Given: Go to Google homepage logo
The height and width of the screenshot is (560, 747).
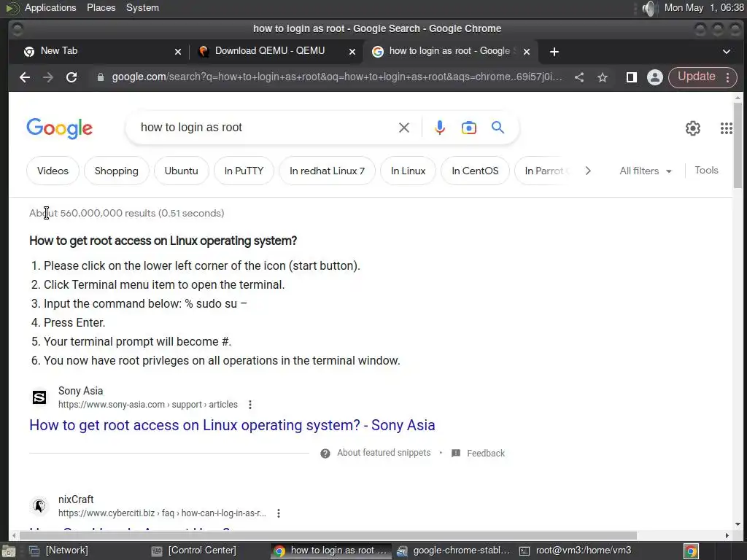Looking at the screenshot, I should pos(60,128).
